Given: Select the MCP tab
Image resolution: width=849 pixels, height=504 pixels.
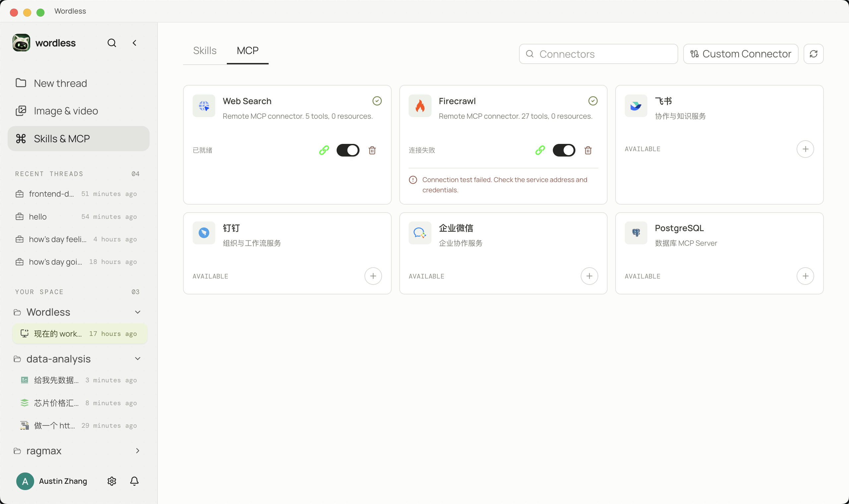Looking at the screenshot, I should coord(247,51).
